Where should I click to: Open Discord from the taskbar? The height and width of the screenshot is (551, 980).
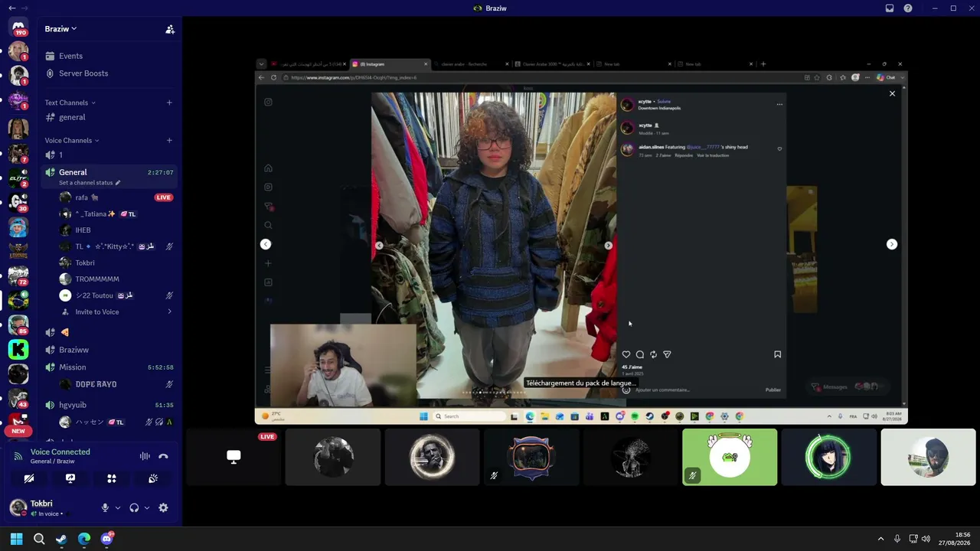click(x=106, y=539)
